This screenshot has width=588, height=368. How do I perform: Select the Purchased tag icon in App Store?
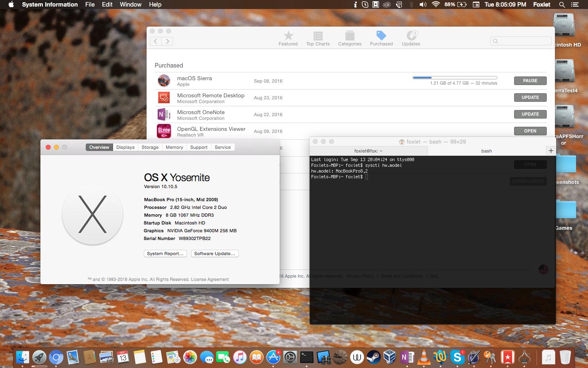coord(381,36)
